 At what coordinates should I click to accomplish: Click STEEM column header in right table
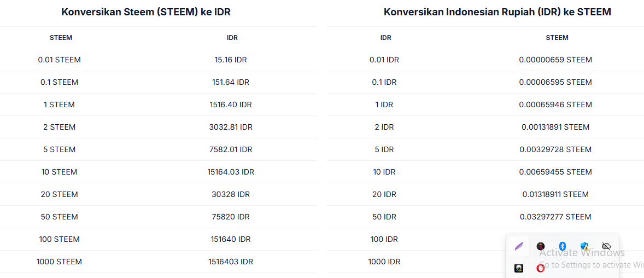coord(557,37)
